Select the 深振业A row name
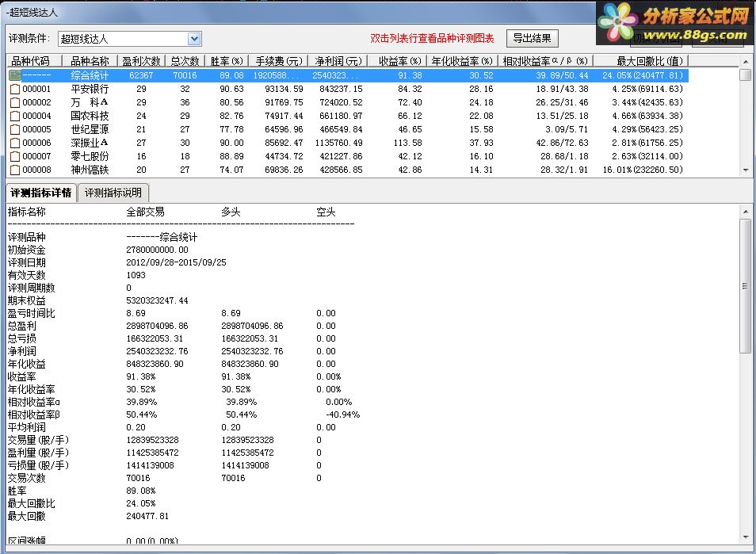 tap(90, 143)
